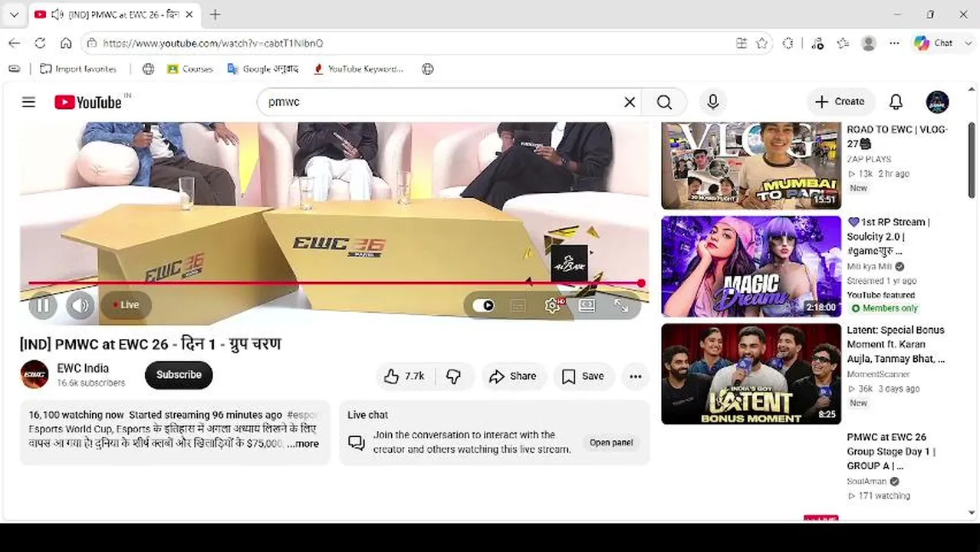Open ROAD TO EWC VLOG-27 thumbnail
Viewport: 980px width, 552px height.
click(x=751, y=166)
